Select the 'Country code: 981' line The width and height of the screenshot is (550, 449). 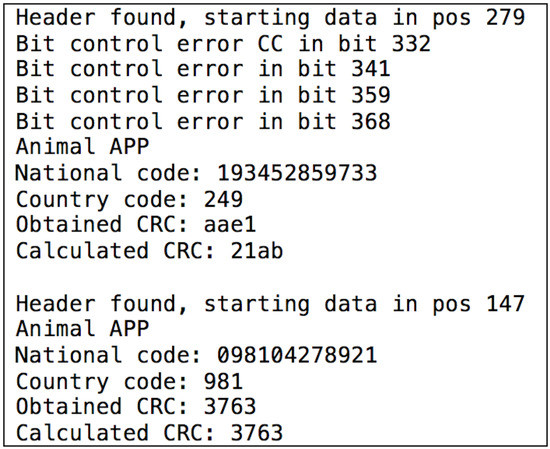click(129, 382)
